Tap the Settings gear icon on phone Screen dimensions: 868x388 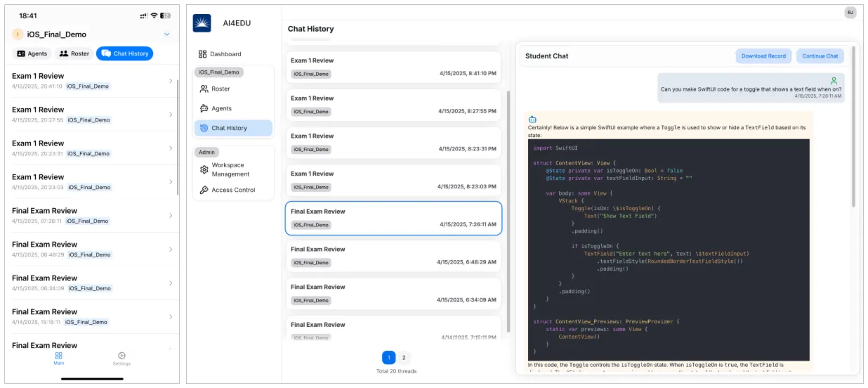(121, 356)
